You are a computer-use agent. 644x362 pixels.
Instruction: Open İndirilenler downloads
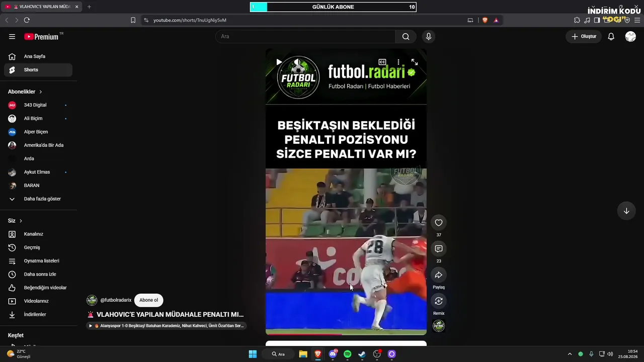click(38, 315)
